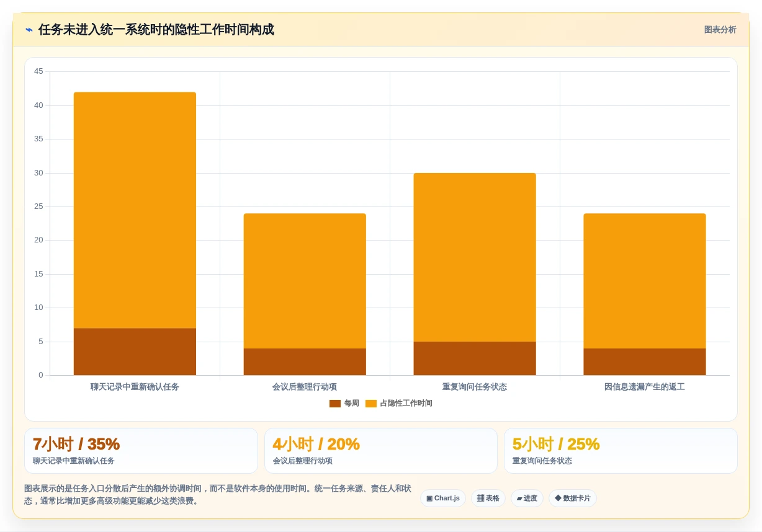
Task: Click the y-axis tick label 45
Action: pyautogui.click(x=39, y=71)
